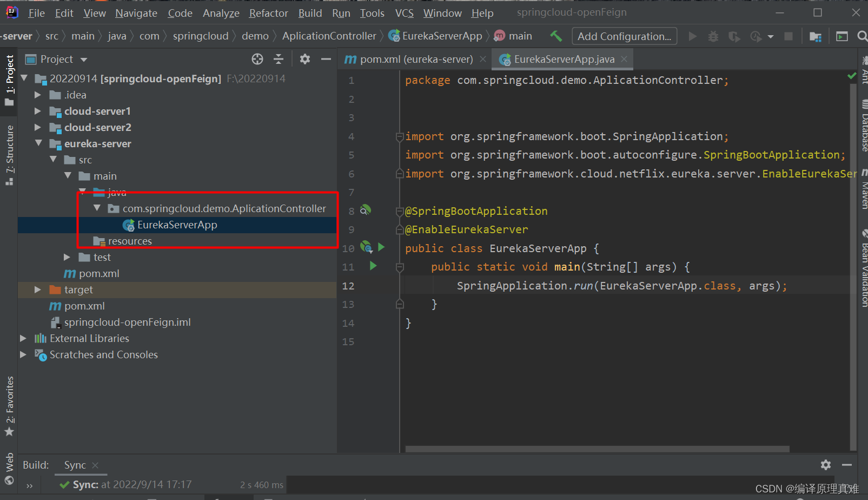Click the Debug bug icon in toolbar
The width and height of the screenshot is (868, 500).
[713, 36]
